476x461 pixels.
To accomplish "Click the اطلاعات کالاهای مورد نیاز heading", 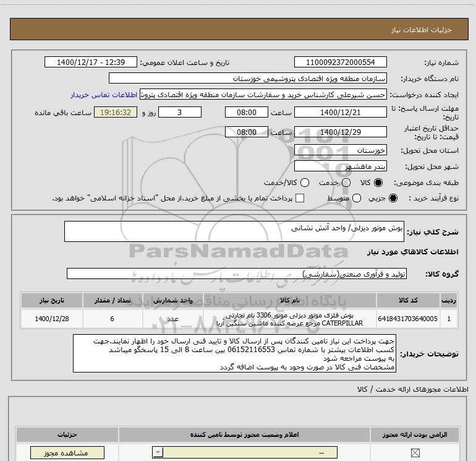I will coord(412,252).
